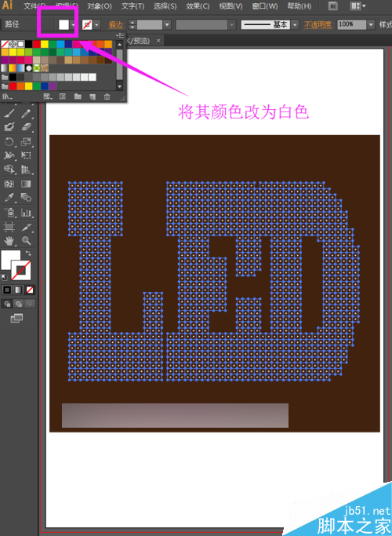
Task: Choose the None swatch
Action: tap(5, 44)
